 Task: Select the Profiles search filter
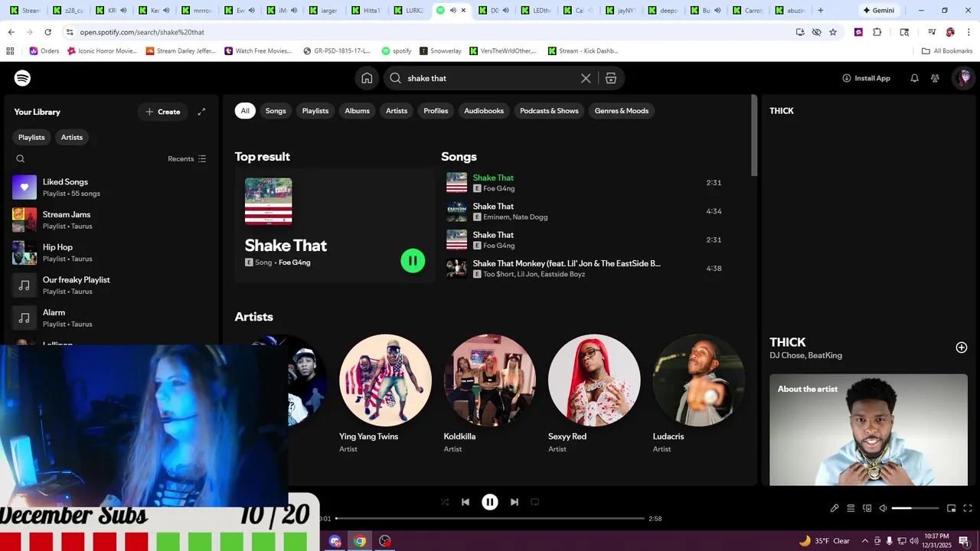pos(436,111)
